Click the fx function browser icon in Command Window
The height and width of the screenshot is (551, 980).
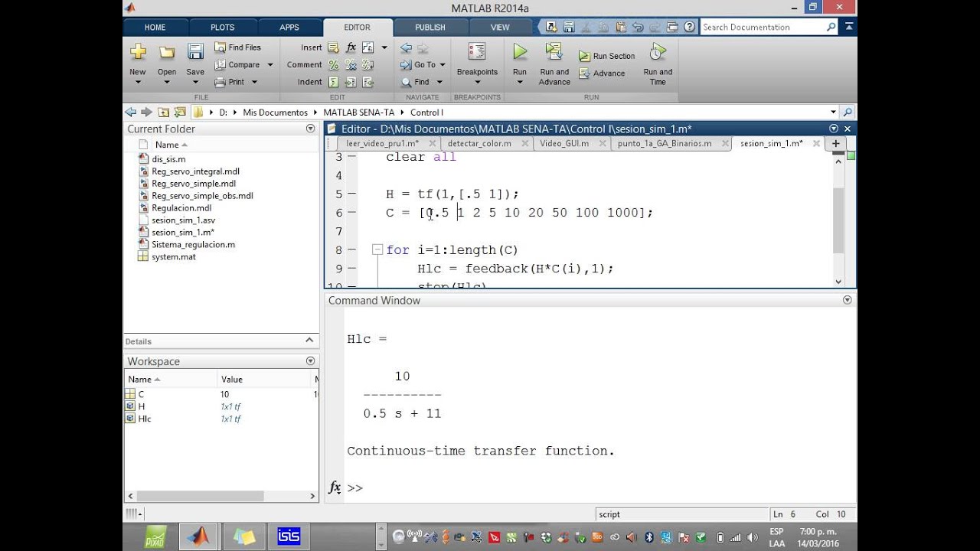point(335,487)
